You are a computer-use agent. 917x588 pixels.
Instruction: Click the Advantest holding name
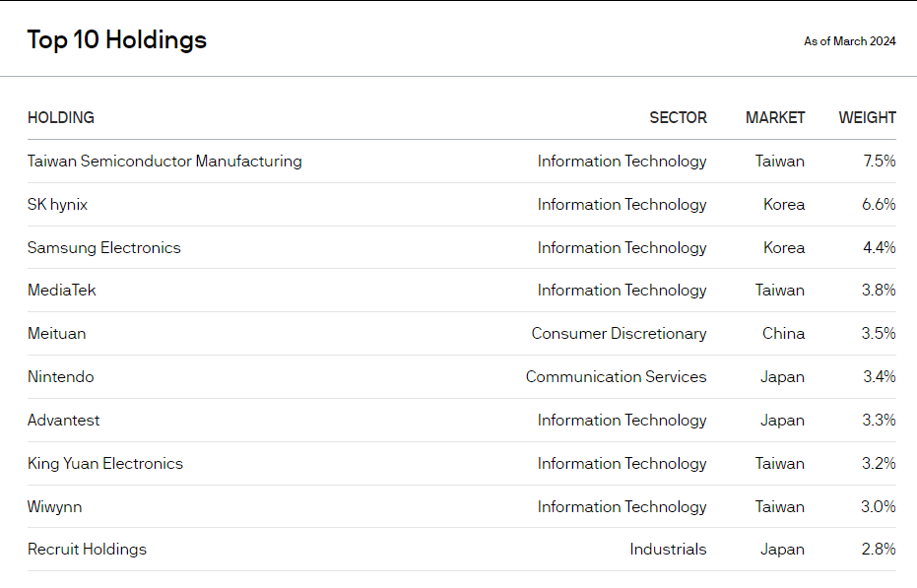(x=64, y=421)
